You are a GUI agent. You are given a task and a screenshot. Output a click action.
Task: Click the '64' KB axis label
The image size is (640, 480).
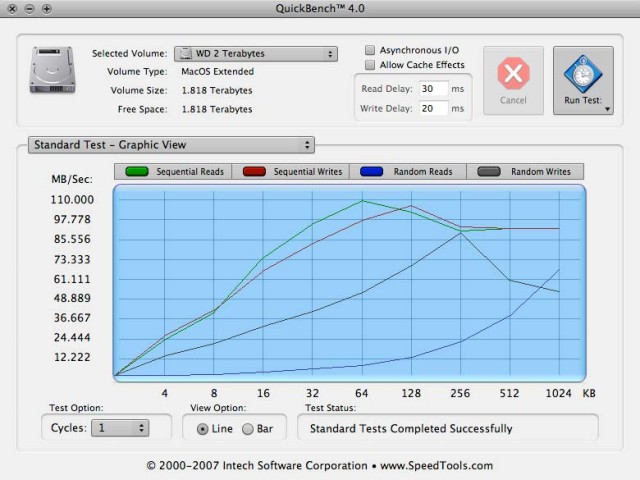[362, 393]
